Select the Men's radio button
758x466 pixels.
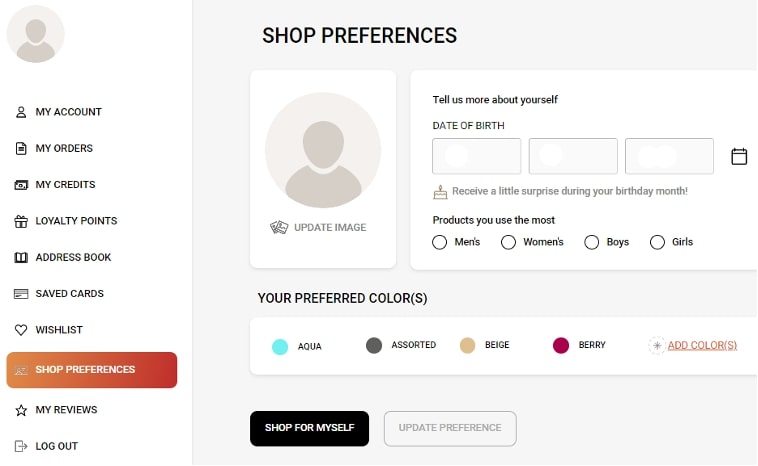tap(440, 242)
